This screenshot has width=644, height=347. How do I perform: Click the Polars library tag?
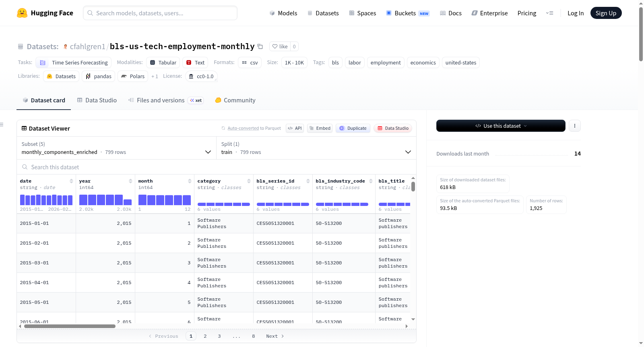click(133, 76)
